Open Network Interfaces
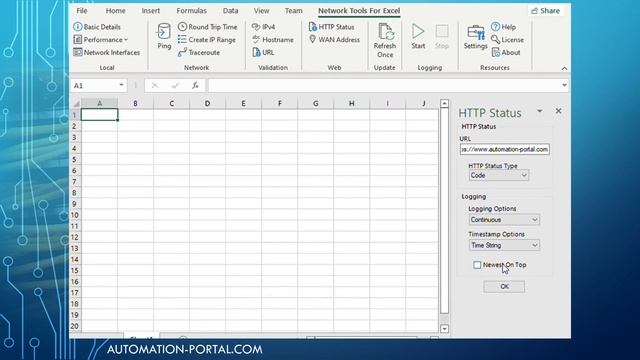Viewport: 640px width, 360px height. (107, 52)
